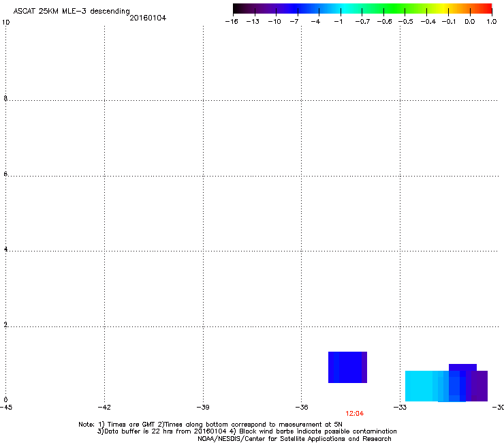Click the 'Data buffer is 22 hrs' note

(x=247, y=431)
